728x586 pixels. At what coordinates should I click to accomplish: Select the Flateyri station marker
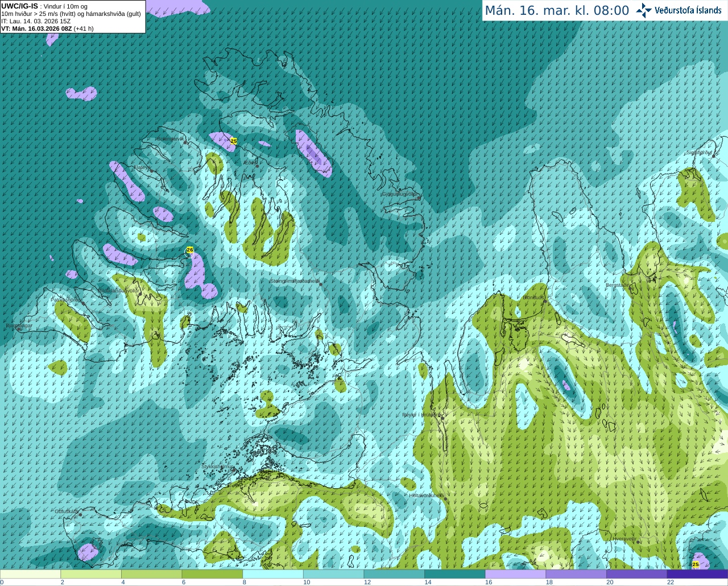coord(151,171)
